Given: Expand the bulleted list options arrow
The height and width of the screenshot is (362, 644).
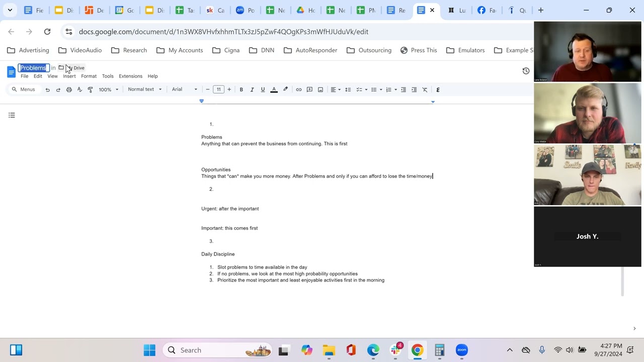Looking at the screenshot, I should [381, 89].
